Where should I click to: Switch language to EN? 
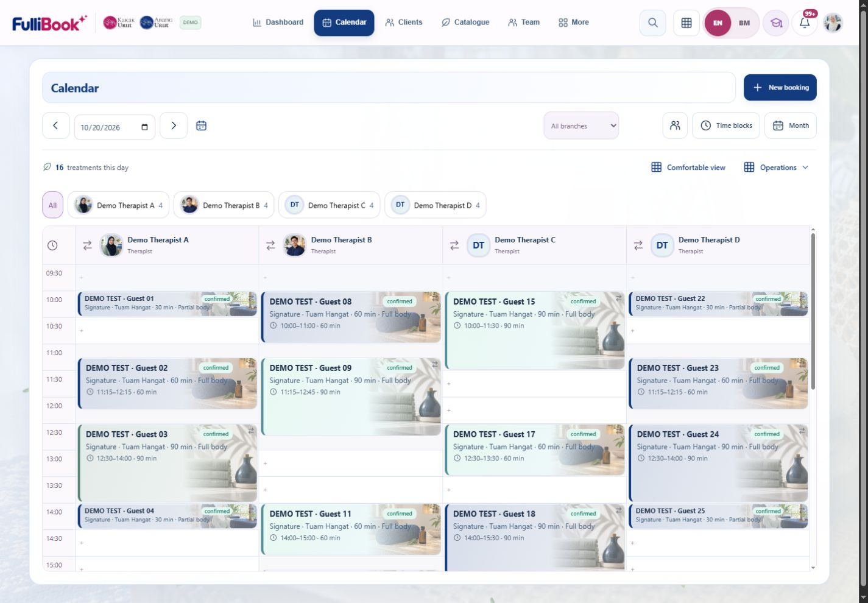click(718, 23)
